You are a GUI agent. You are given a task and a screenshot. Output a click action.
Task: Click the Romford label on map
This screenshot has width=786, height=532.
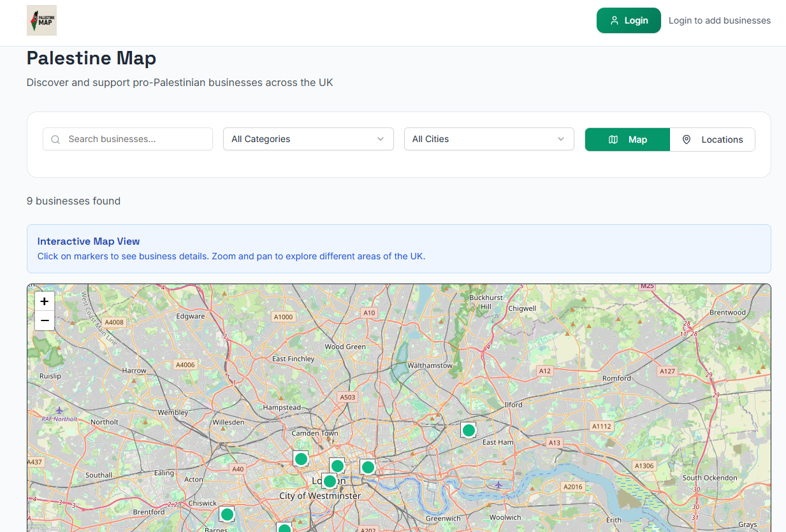tap(616, 378)
